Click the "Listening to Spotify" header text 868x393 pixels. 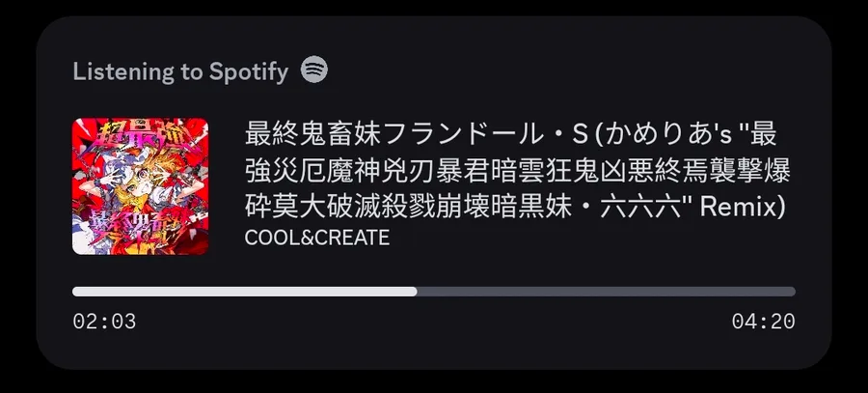pyautogui.click(x=180, y=71)
